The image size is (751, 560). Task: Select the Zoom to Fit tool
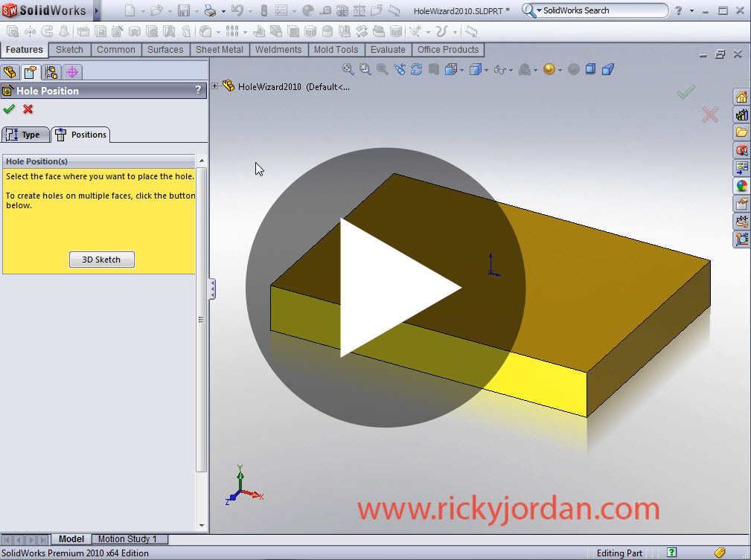(x=347, y=69)
